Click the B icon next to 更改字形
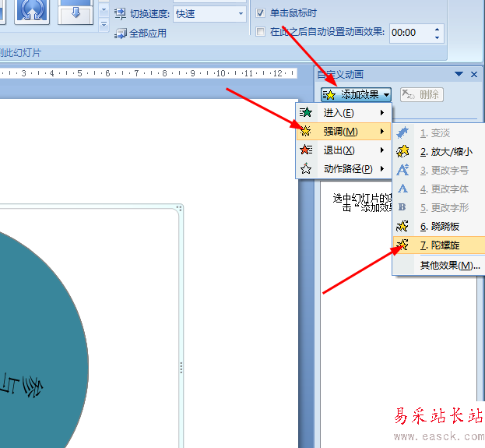This screenshot has width=485, height=448. (x=402, y=207)
